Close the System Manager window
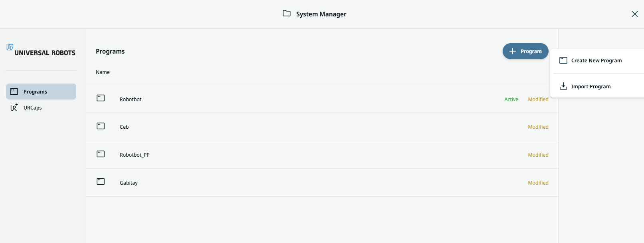 click(x=634, y=14)
